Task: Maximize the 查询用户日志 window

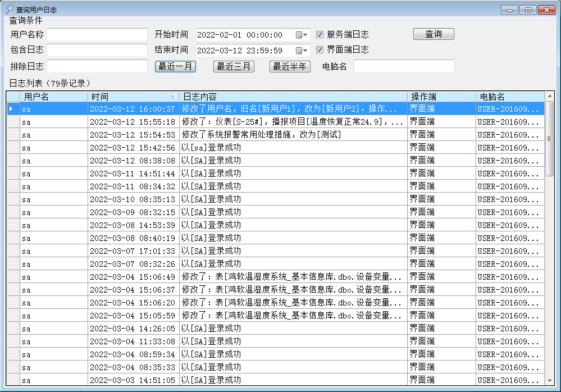Action: pos(528,10)
